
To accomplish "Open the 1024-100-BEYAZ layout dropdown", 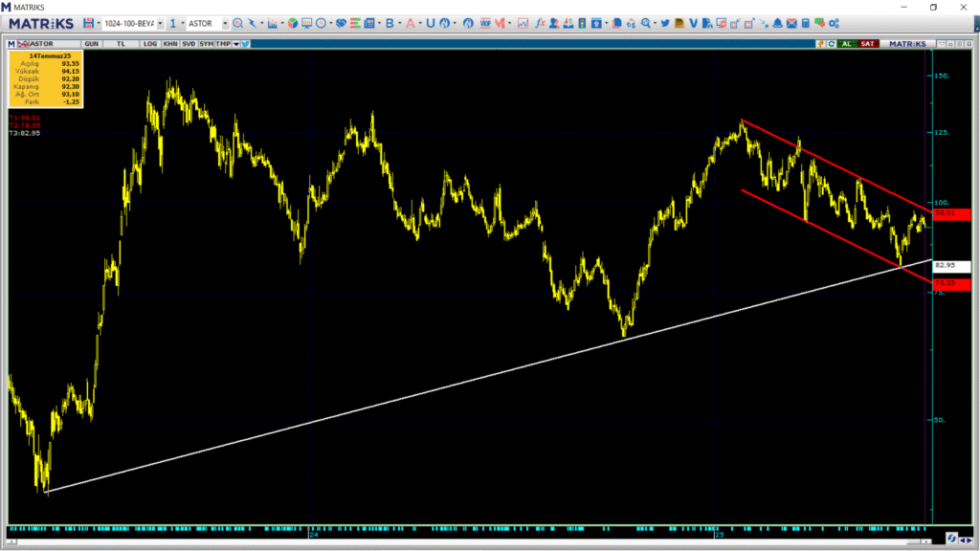I will coord(160,23).
